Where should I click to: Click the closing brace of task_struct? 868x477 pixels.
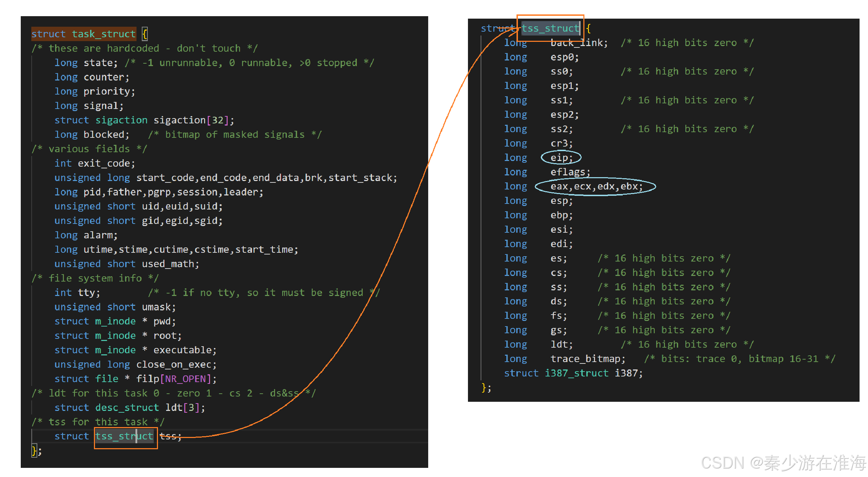point(34,451)
